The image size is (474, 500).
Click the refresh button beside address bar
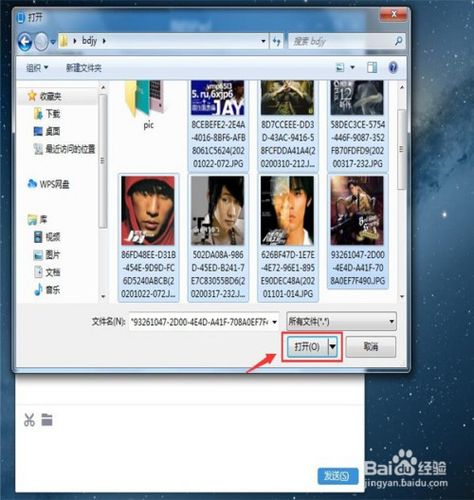276,41
